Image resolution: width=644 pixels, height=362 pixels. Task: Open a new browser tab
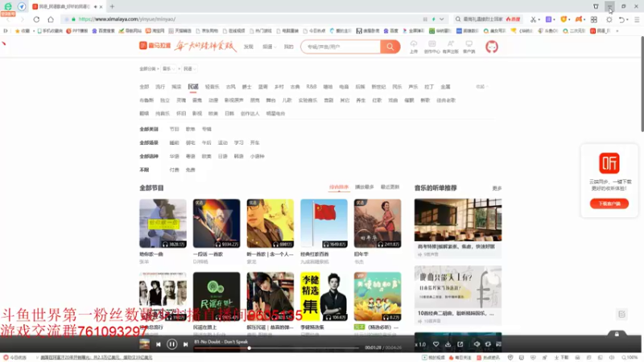tap(112, 6)
